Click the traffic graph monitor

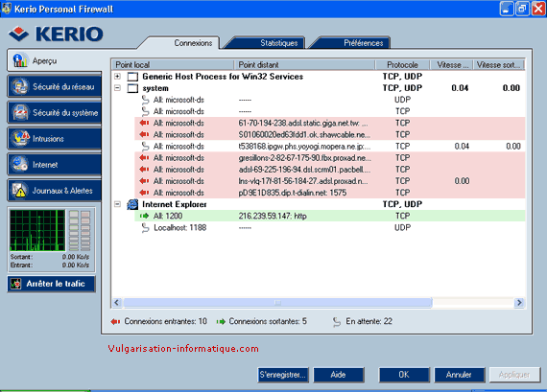[x=37, y=230]
